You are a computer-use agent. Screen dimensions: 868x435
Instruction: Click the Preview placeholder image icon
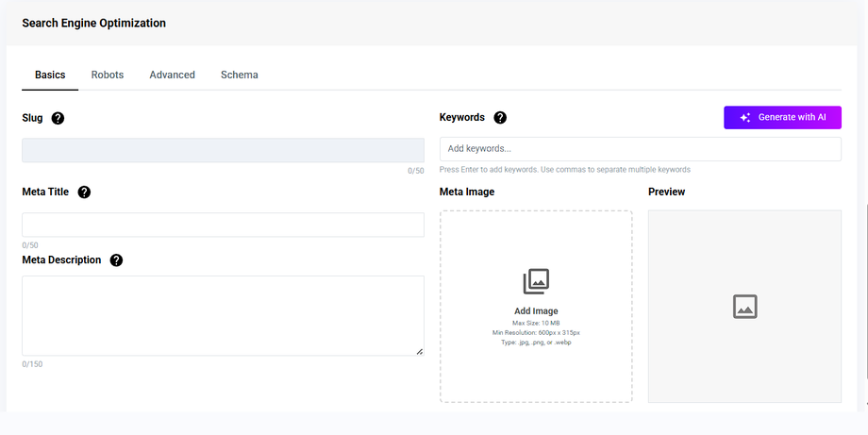pyautogui.click(x=744, y=307)
